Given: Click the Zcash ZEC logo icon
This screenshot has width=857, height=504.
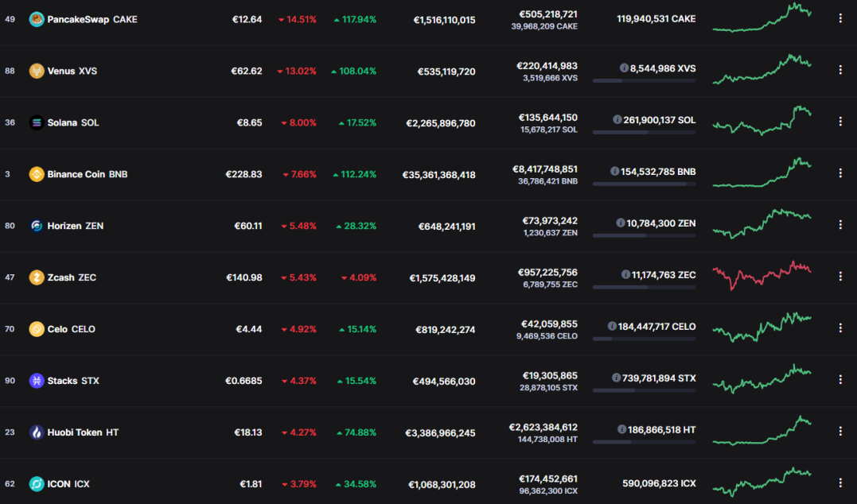Looking at the screenshot, I should [37, 277].
